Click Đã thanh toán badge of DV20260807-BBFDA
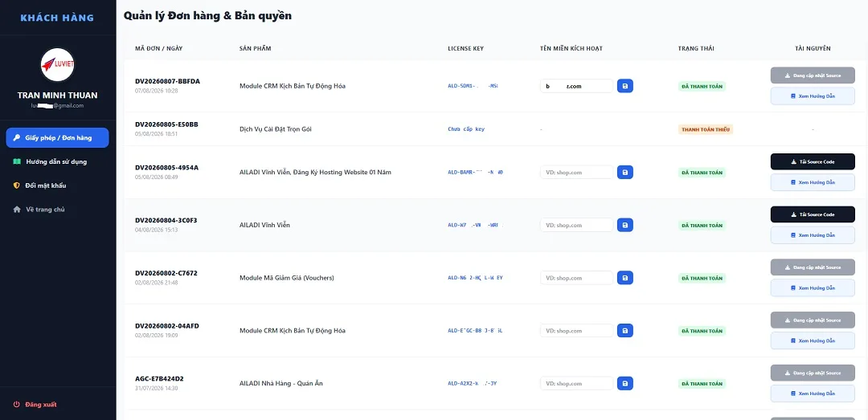Image resolution: width=868 pixels, height=420 pixels. 702,86
